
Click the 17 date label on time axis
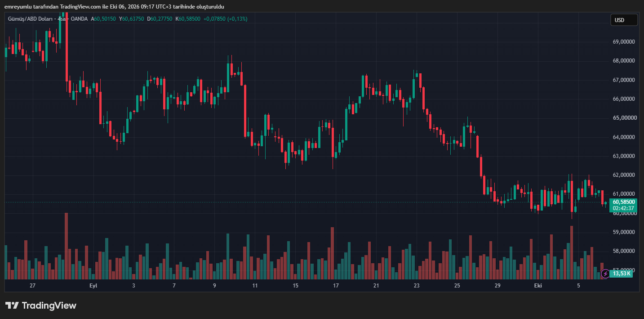(x=336, y=286)
